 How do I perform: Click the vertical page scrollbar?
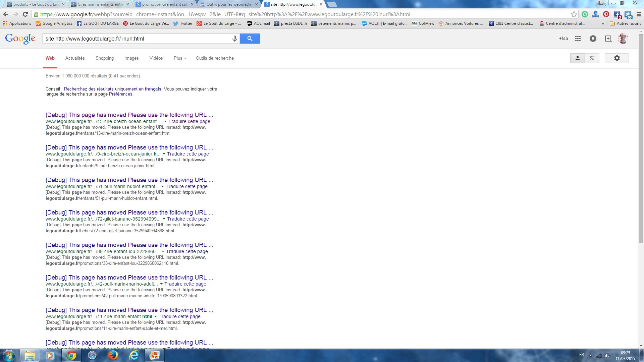point(641,138)
